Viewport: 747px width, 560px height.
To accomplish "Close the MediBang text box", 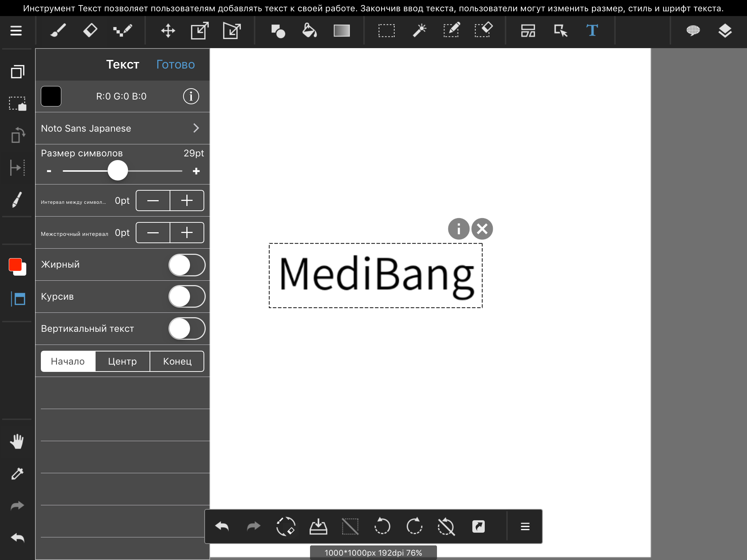I will point(482,229).
